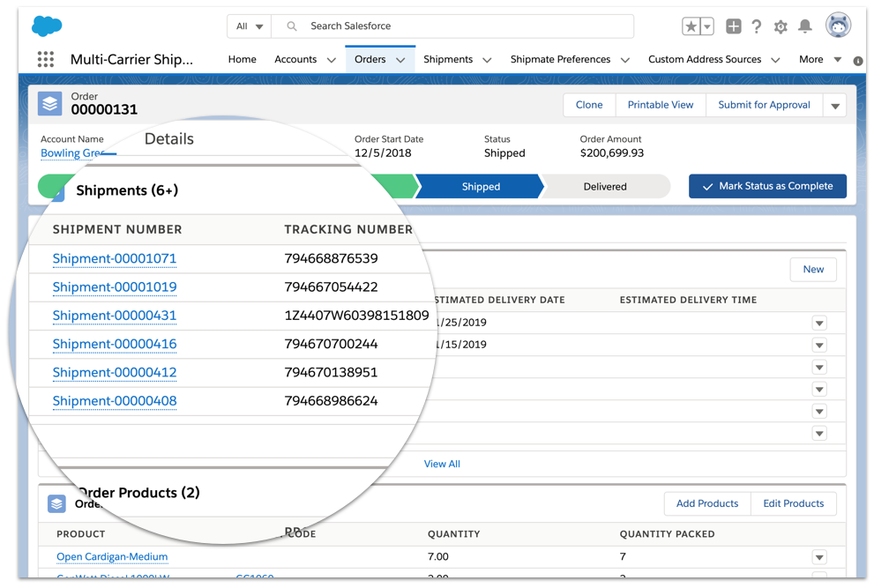This screenshot has height=588, width=874.
Task: Expand the Shipments tab chevron
Action: pyautogui.click(x=487, y=60)
